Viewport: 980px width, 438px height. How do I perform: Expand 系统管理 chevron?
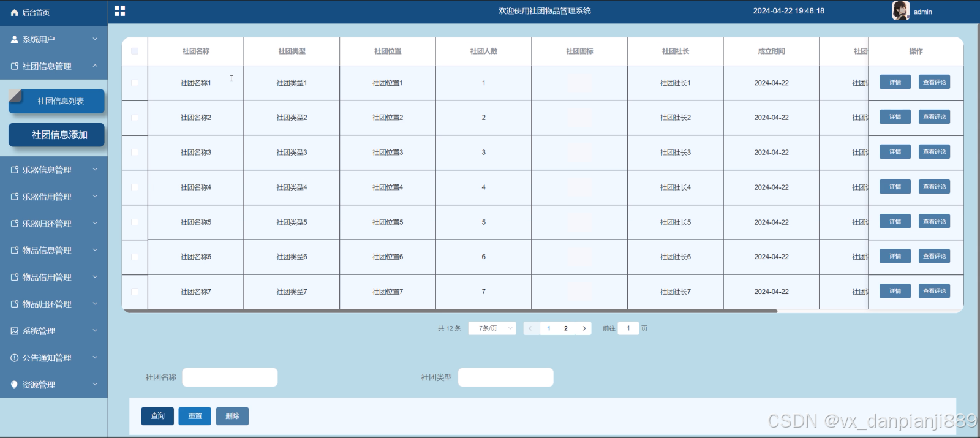[x=95, y=331]
